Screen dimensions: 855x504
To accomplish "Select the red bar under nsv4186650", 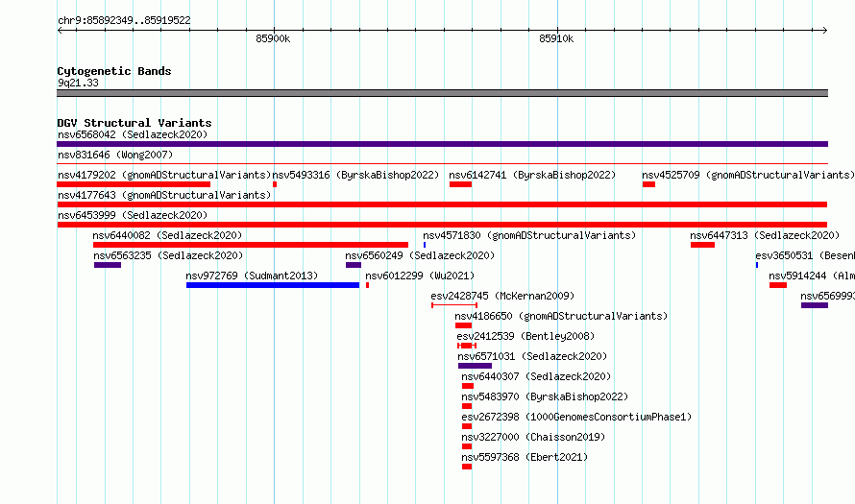I will (x=463, y=325).
